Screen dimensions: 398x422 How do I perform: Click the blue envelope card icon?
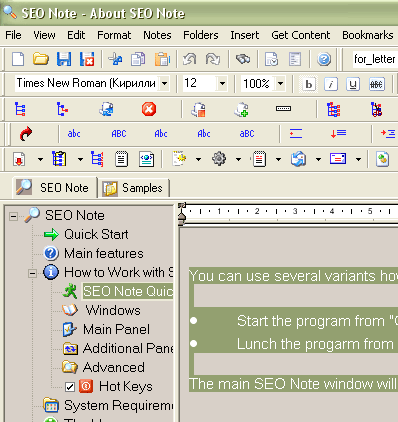(x=338, y=159)
